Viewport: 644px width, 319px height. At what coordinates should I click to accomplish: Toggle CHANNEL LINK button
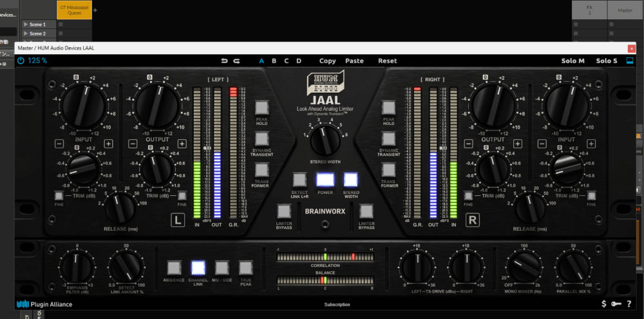[198, 268]
